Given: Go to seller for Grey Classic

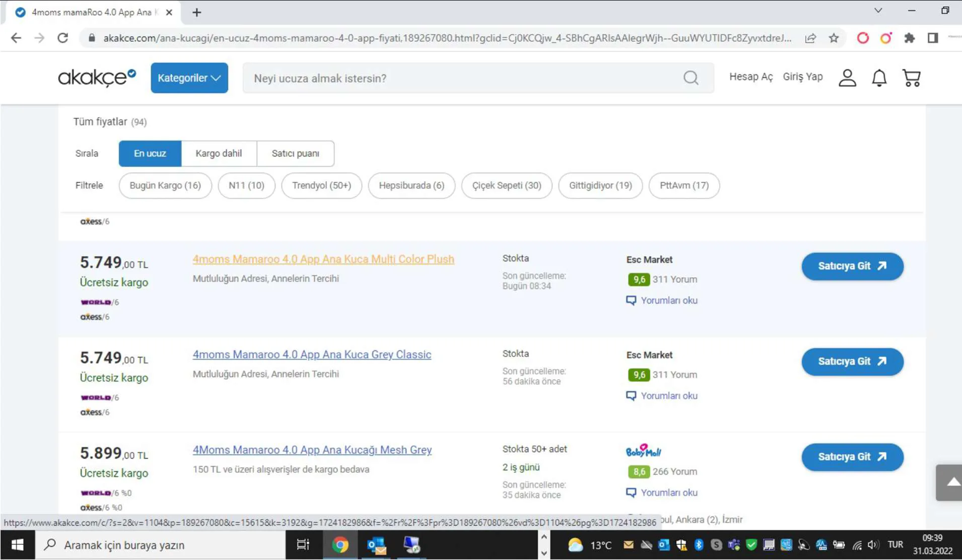Looking at the screenshot, I should pos(852,362).
